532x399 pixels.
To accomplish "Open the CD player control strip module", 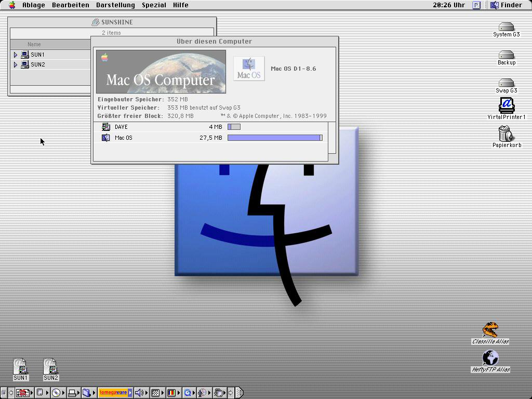I will click(x=56, y=393).
